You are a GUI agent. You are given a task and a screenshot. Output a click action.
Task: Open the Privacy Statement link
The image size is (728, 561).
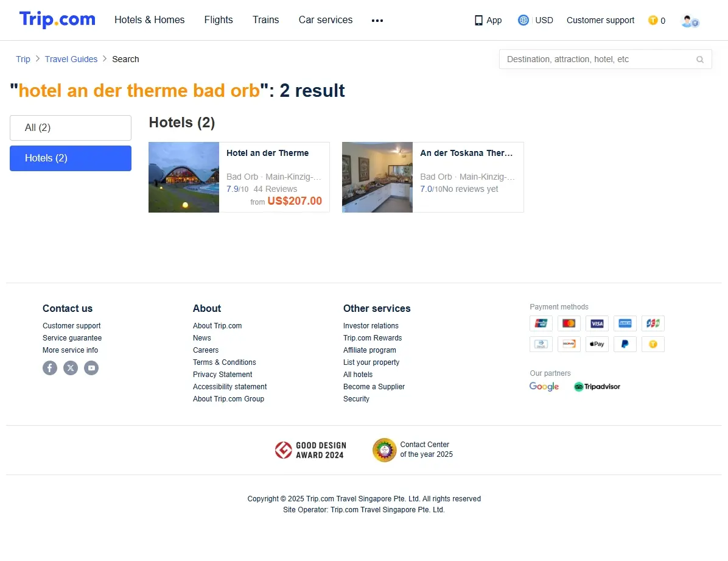[222, 374]
